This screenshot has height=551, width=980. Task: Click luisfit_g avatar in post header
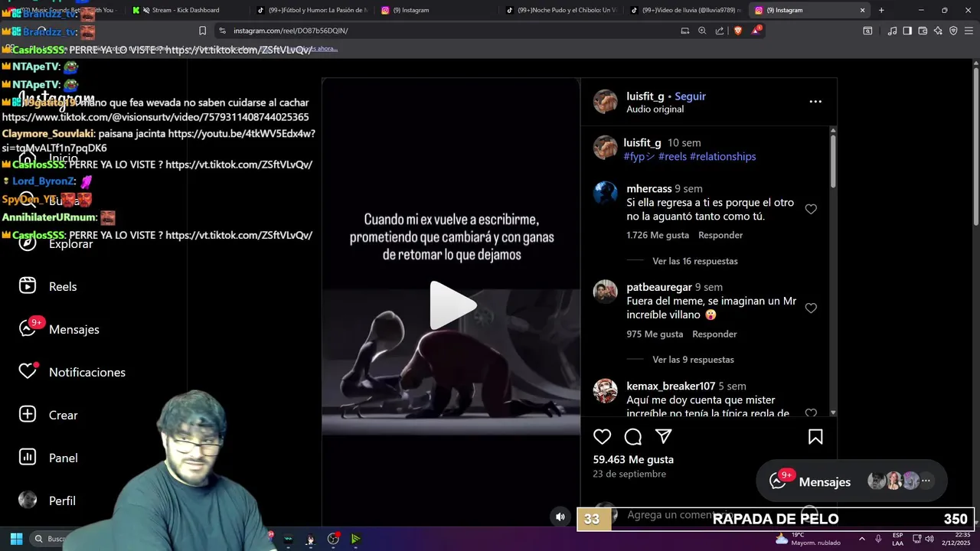[605, 102]
